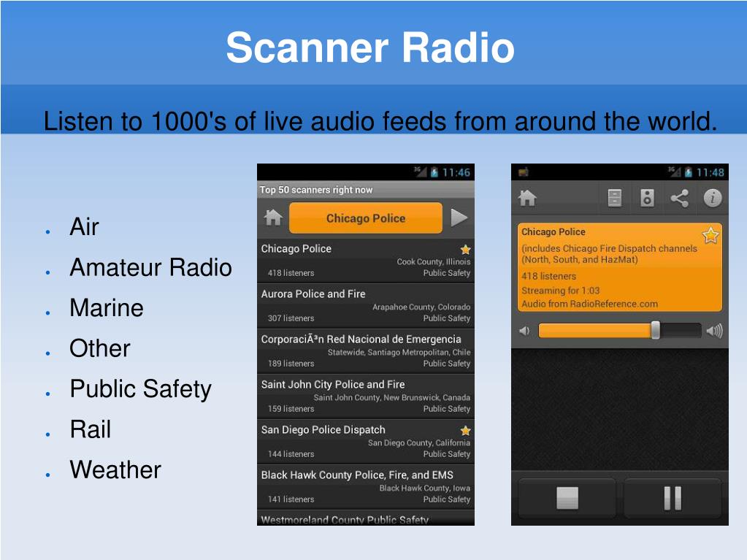Tap the play arrow beside Chicago Police
This screenshot has height=560, width=747.
pyautogui.click(x=459, y=218)
